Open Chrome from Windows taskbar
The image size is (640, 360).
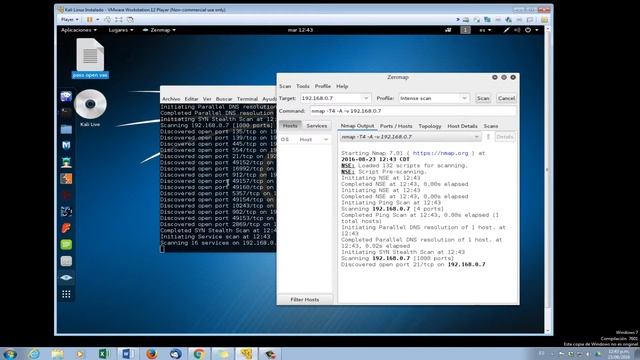point(199,353)
